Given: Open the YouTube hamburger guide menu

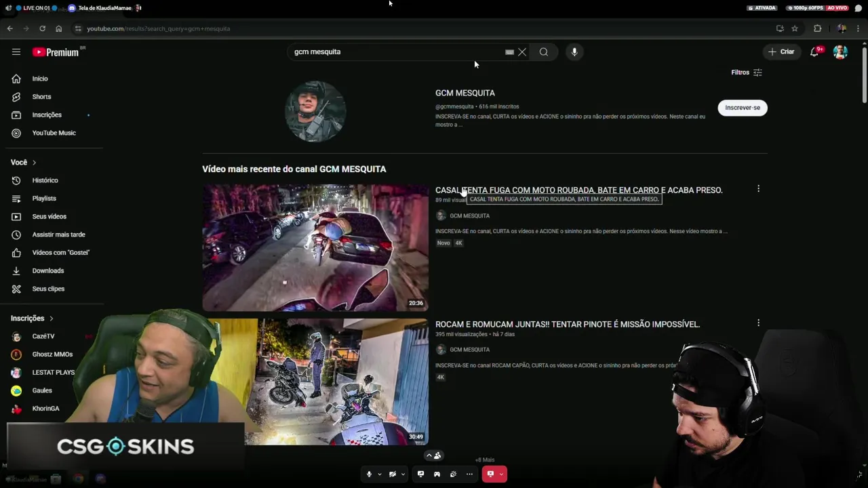Looking at the screenshot, I should [16, 52].
